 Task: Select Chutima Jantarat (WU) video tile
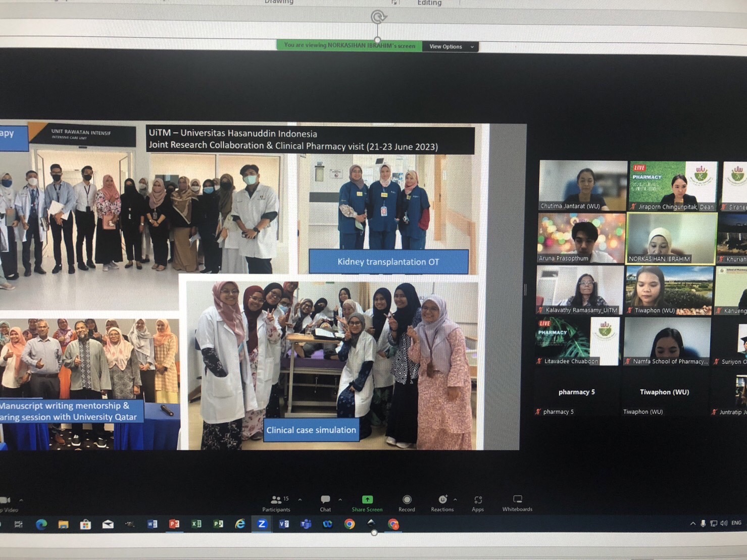(x=582, y=185)
